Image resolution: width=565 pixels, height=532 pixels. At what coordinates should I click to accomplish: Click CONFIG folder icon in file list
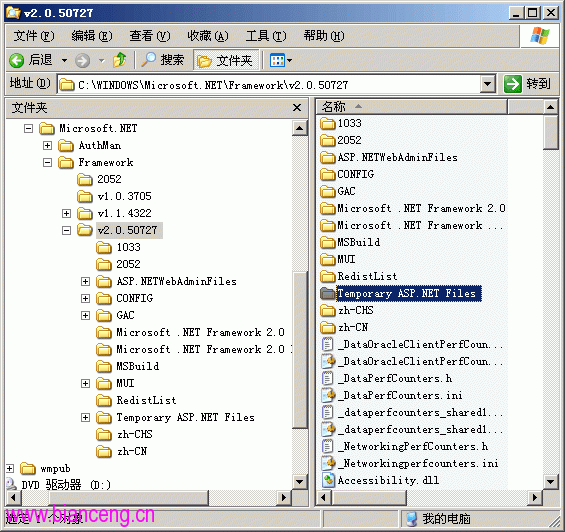[327, 174]
